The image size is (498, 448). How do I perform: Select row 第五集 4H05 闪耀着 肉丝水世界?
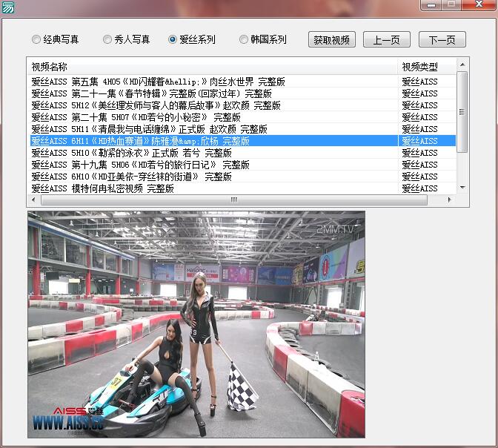click(242, 82)
